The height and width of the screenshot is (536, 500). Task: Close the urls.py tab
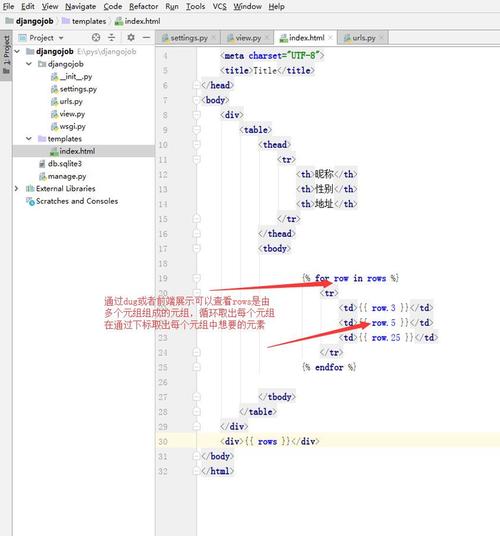click(381, 38)
